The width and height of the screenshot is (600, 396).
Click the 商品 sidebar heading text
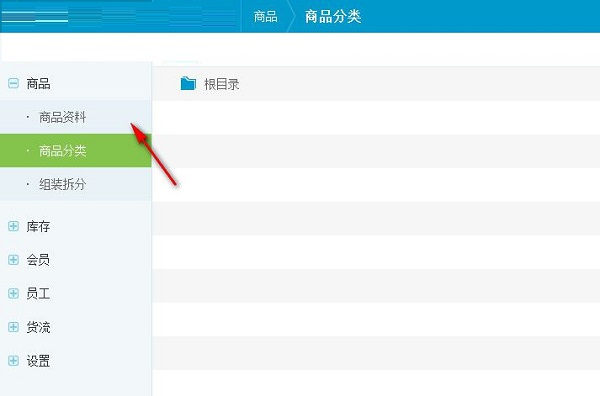(38, 83)
